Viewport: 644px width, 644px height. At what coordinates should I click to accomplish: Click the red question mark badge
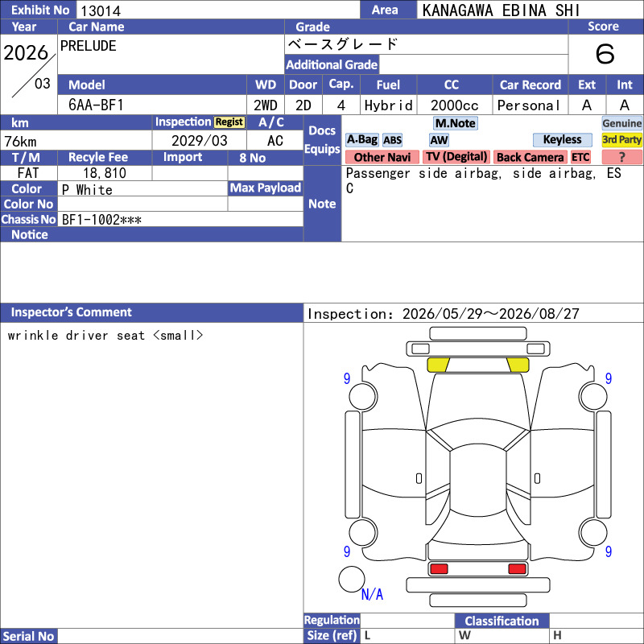(621, 157)
